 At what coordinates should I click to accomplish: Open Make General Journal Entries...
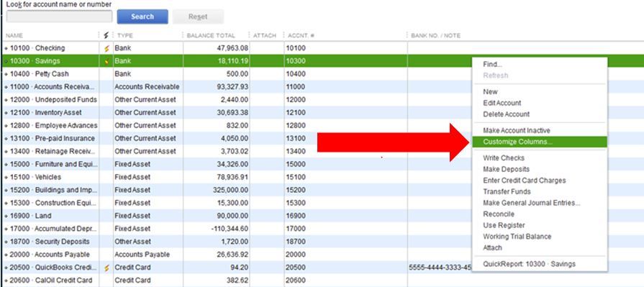[x=532, y=203]
